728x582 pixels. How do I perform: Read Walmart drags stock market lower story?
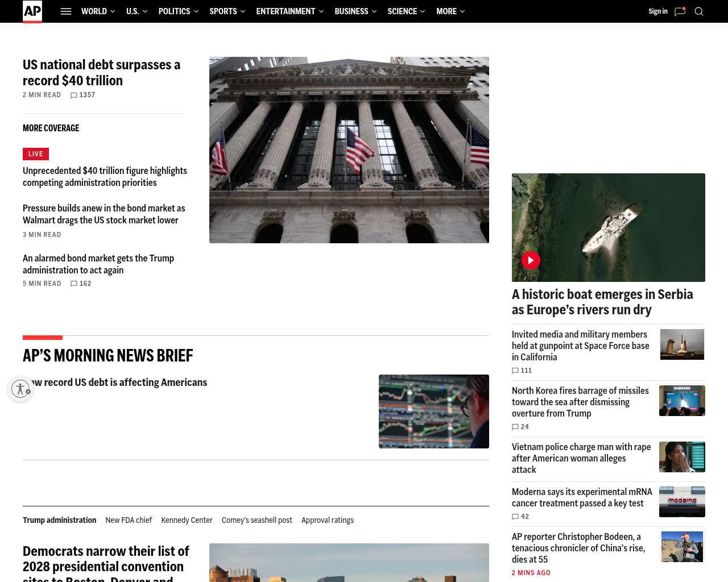click(x=104, y=214)
